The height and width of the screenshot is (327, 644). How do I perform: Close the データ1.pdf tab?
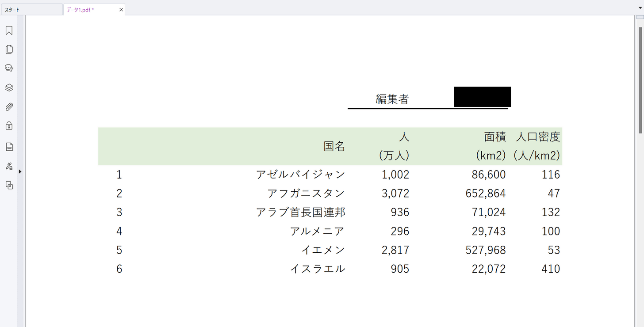(x=121, y=9)
